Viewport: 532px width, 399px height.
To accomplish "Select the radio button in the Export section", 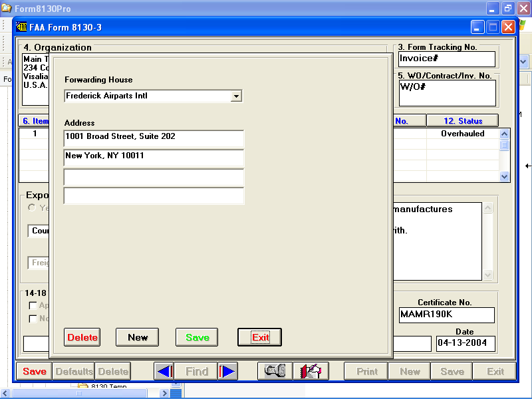I will click(31, 208).
